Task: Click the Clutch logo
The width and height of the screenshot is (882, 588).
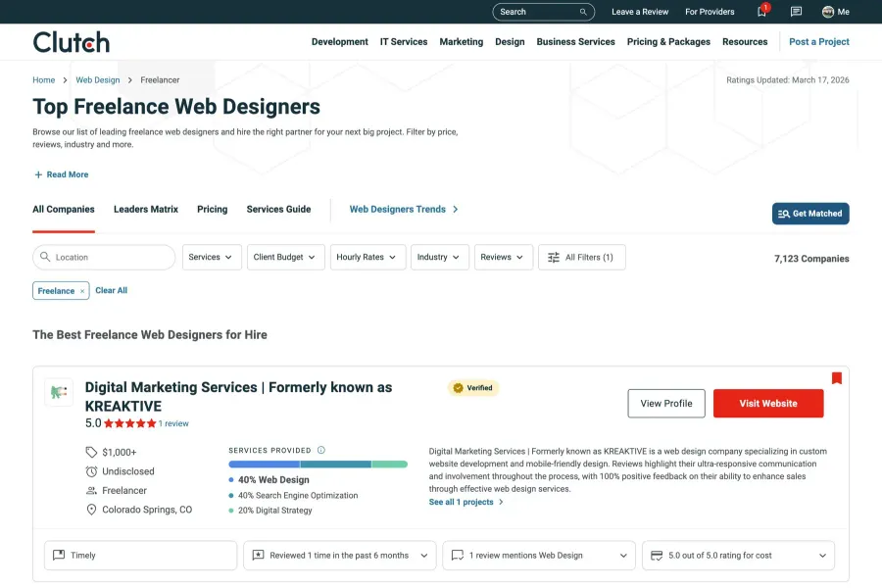Action: pos(71,41)
